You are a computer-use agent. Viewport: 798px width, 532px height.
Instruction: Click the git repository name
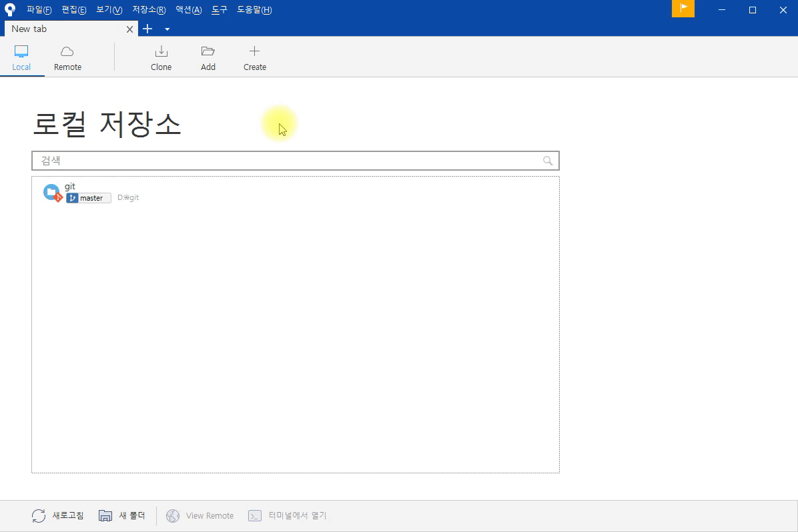tap(70, 186)
